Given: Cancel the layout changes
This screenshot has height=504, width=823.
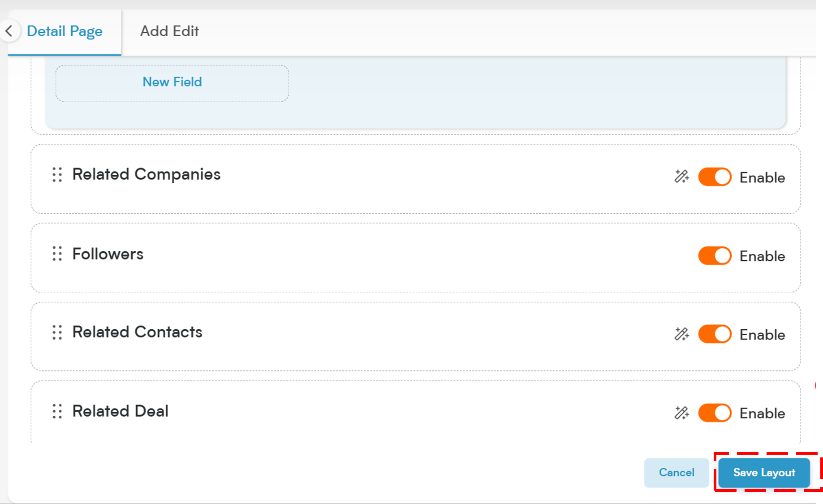Looking at the screenshot, I should click(x=676, y=473).
